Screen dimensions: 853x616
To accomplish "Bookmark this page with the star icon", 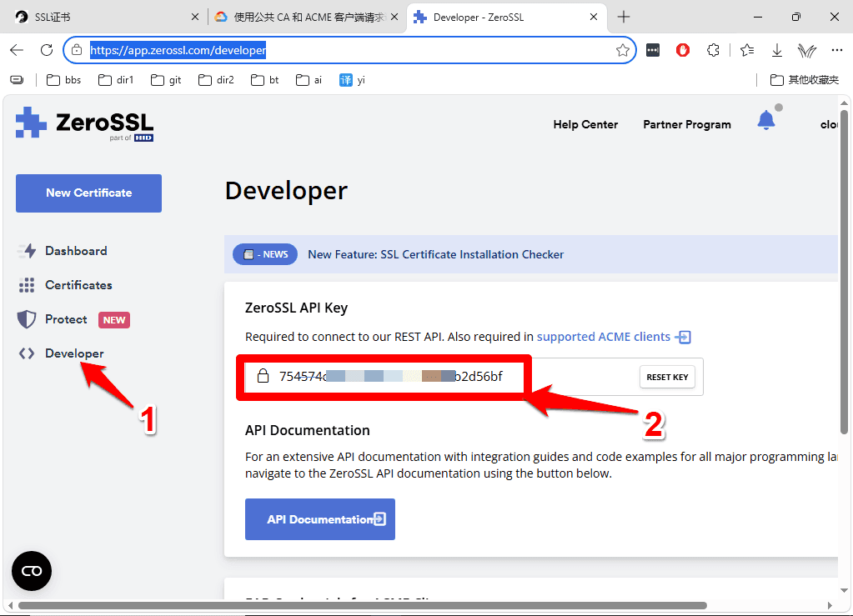I will pyautogui.click(x=623, y=51).
